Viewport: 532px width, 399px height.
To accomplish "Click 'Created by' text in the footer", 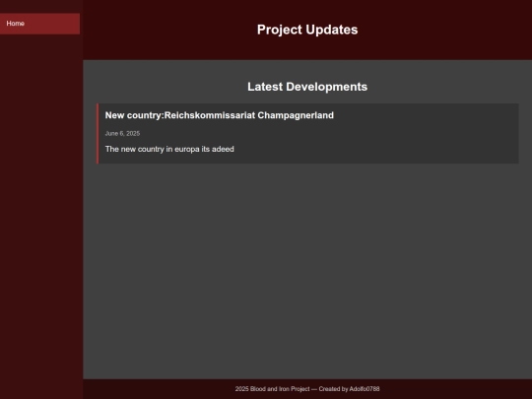I will pyautogui.click(x=333, y=389).
